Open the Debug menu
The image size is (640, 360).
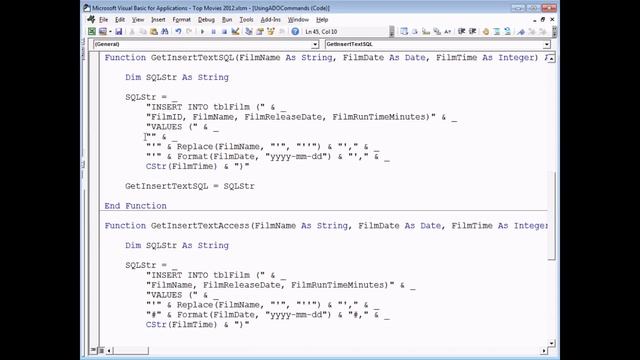point(206,20)
